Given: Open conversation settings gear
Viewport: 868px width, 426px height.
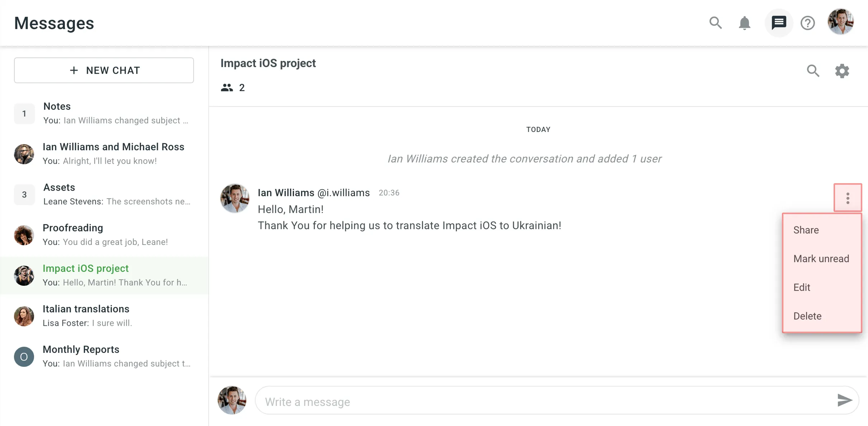Looking at the screenshot, I should [842, 71].
